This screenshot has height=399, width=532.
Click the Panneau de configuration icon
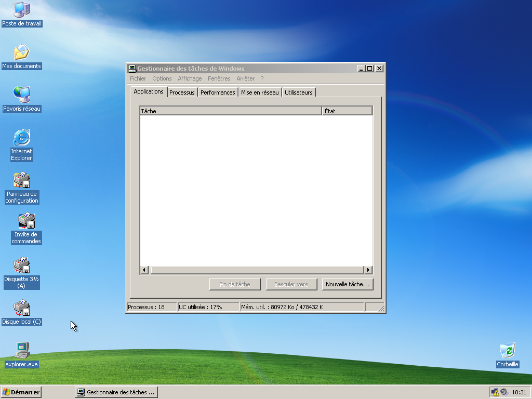click(22, 180)
